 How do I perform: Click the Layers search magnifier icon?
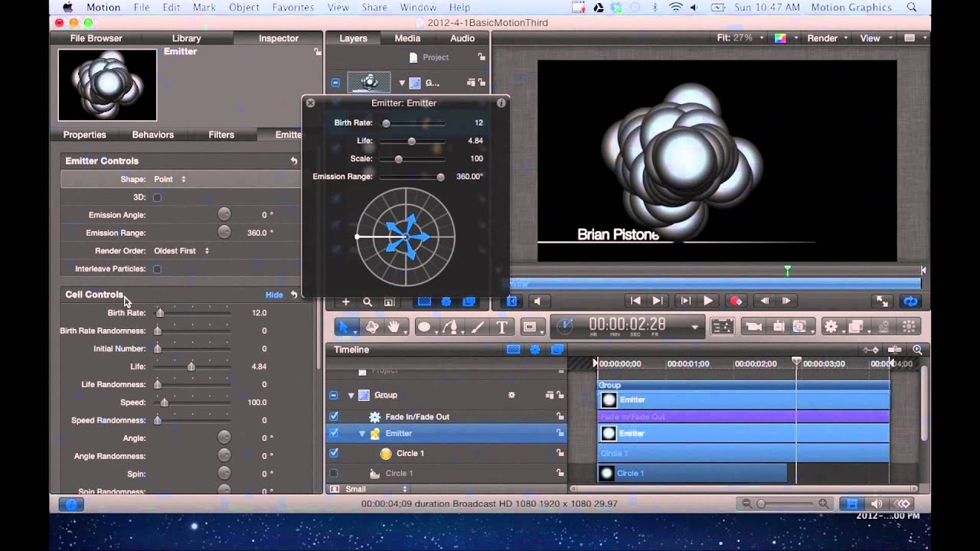[x=367, y=302]
